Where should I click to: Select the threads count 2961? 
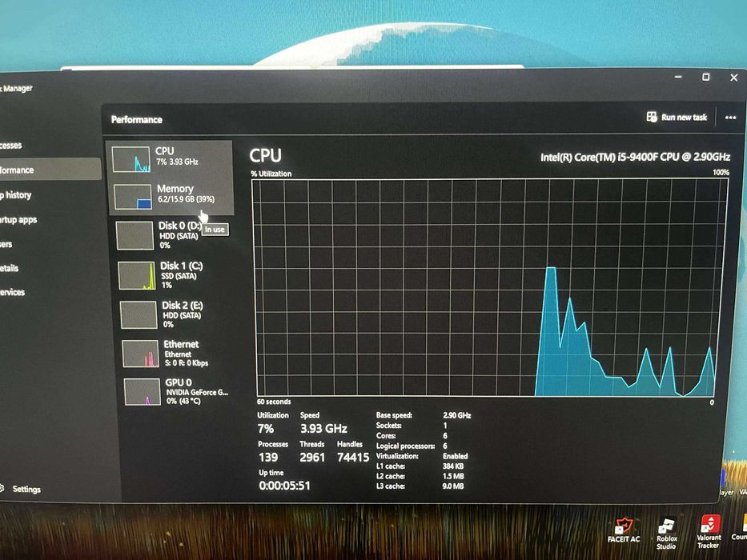312,457
